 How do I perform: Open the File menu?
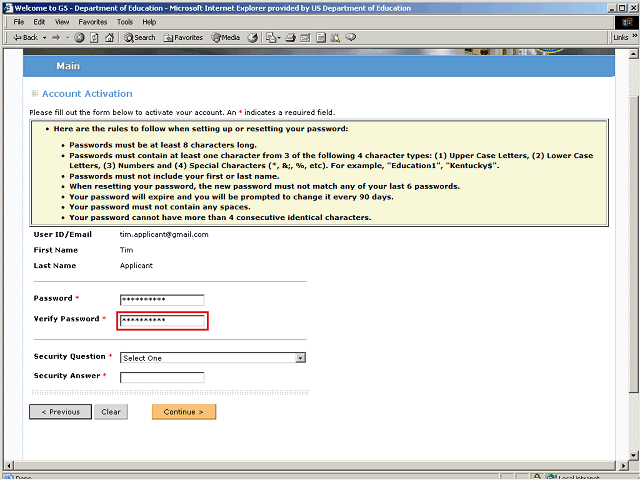pyautogui.click(x=19, y=22)
